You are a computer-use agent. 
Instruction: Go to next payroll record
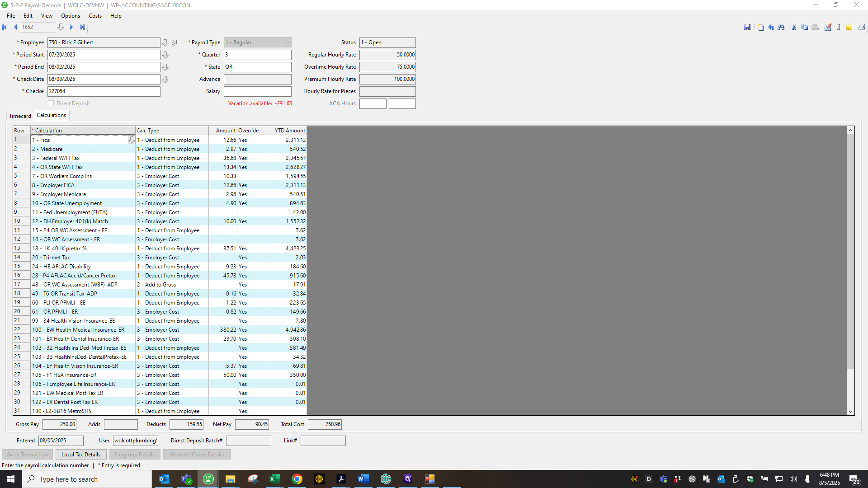click(71, 27)
